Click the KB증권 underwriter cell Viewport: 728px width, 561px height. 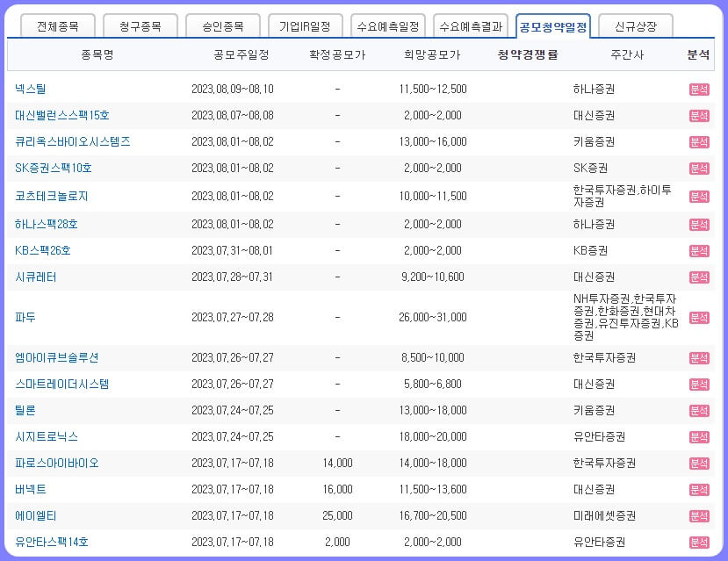pos(591,250)
